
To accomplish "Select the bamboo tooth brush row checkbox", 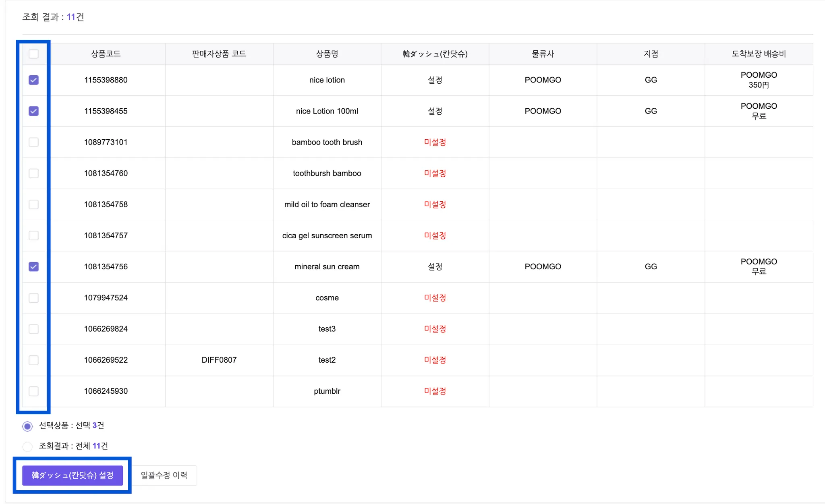I will pyautogui.click(x=34, y=142).
